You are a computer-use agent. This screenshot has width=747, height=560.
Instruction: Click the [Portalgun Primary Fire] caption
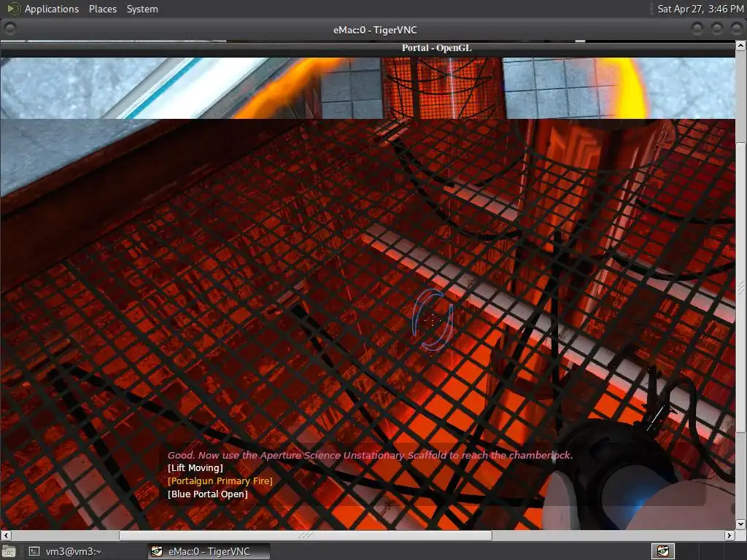(x=220, y=481)
